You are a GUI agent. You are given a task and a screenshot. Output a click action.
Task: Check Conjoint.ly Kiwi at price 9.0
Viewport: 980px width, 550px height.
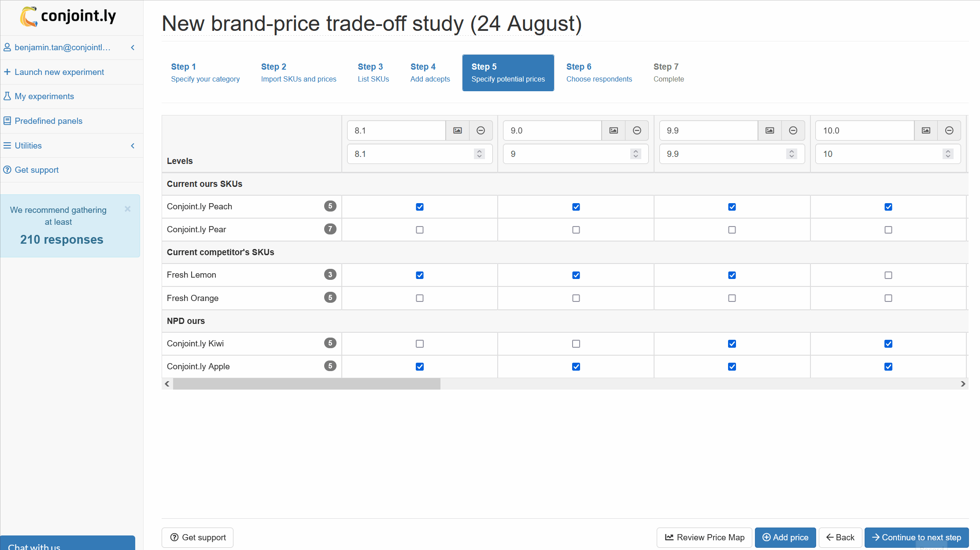(576, 344)
